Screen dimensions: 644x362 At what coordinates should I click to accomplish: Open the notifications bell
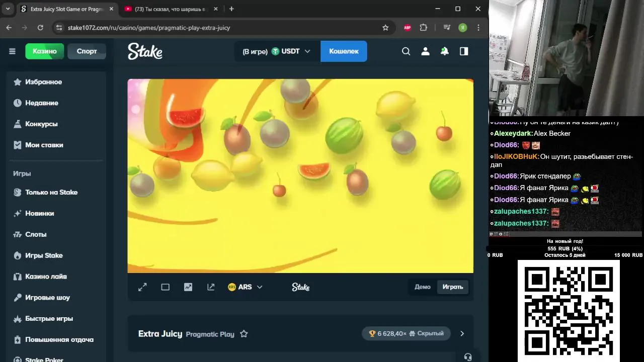445,51
